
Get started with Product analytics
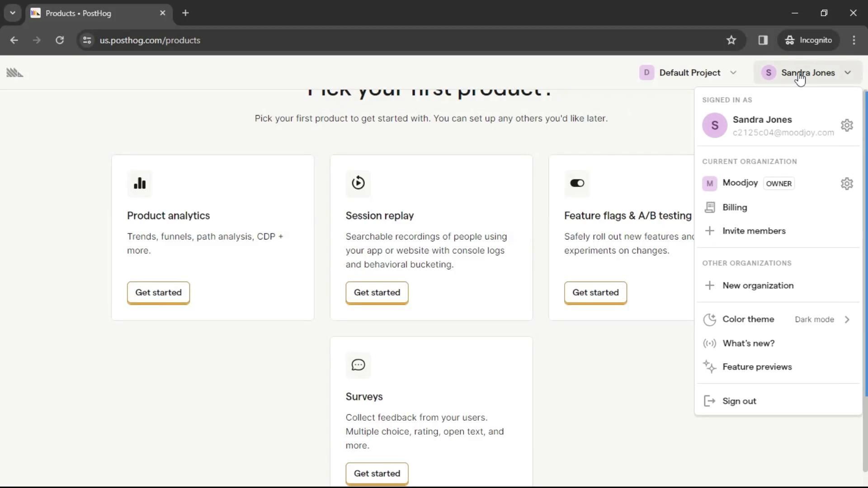(158, 292)
